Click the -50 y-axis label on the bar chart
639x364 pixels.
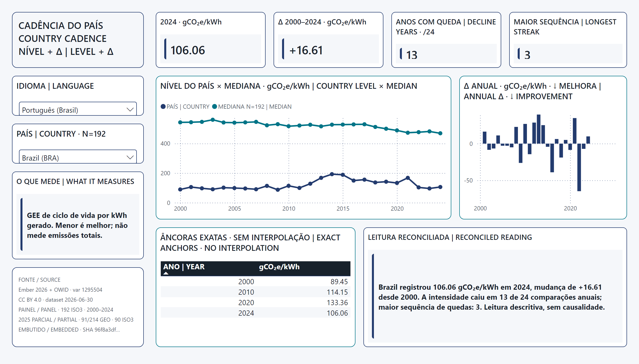click(468, 181)
